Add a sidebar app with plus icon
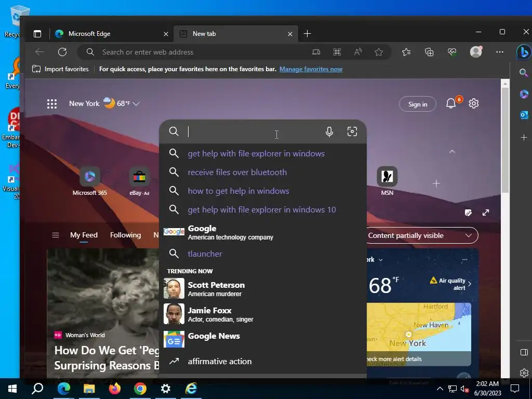 [524, 137]
